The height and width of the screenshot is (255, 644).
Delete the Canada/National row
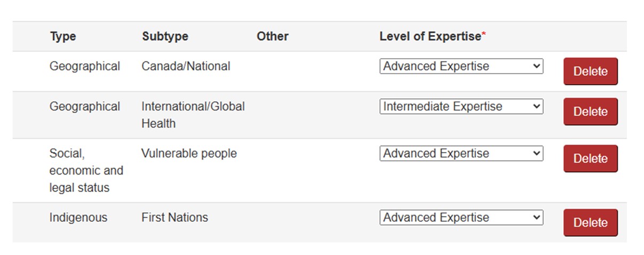pyautogui.click(x=590, y=71)
